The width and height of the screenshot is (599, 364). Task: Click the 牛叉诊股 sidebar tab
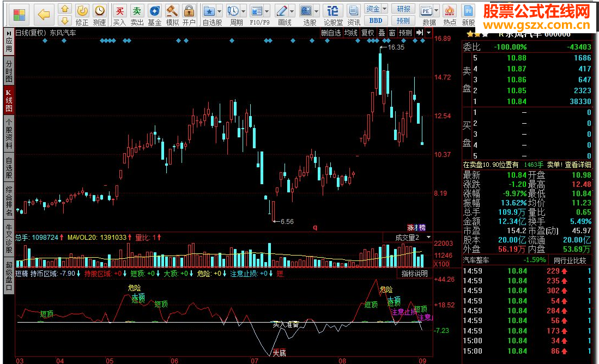pos(9,239)
